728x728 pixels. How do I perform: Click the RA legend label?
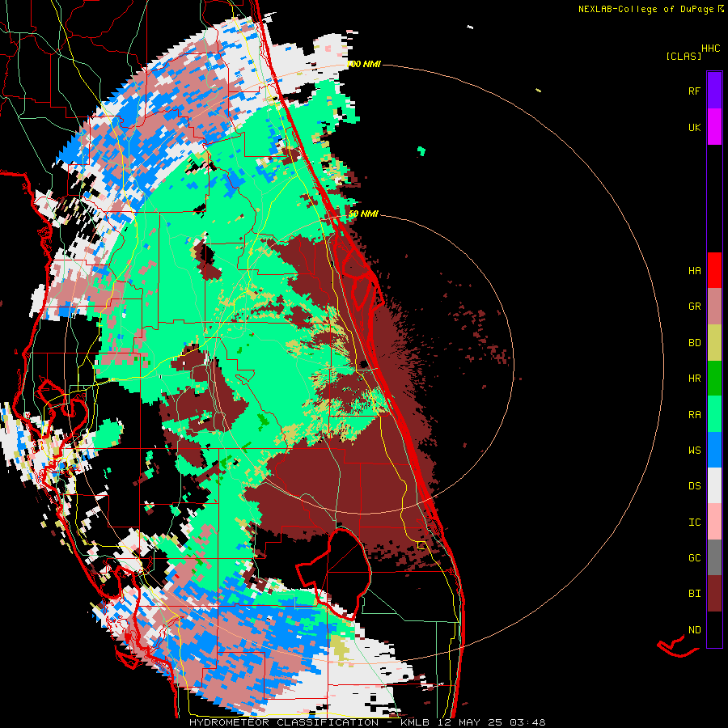coord(694,415)
